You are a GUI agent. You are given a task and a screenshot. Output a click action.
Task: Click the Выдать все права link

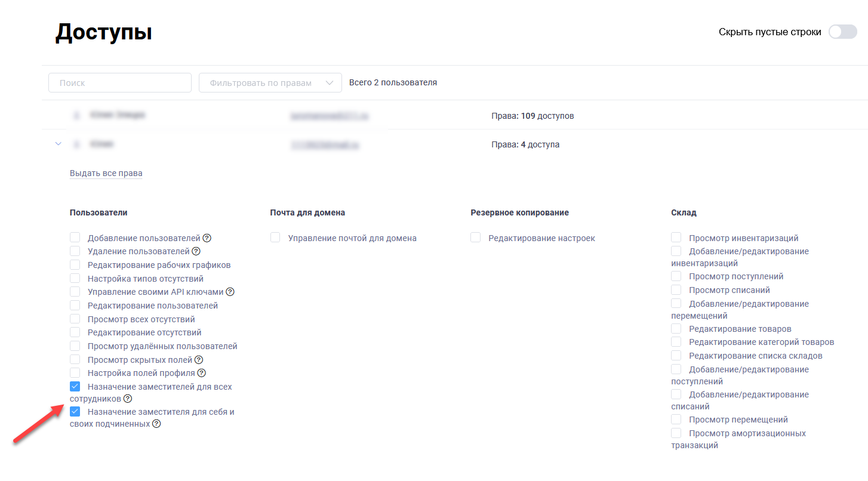106,174
